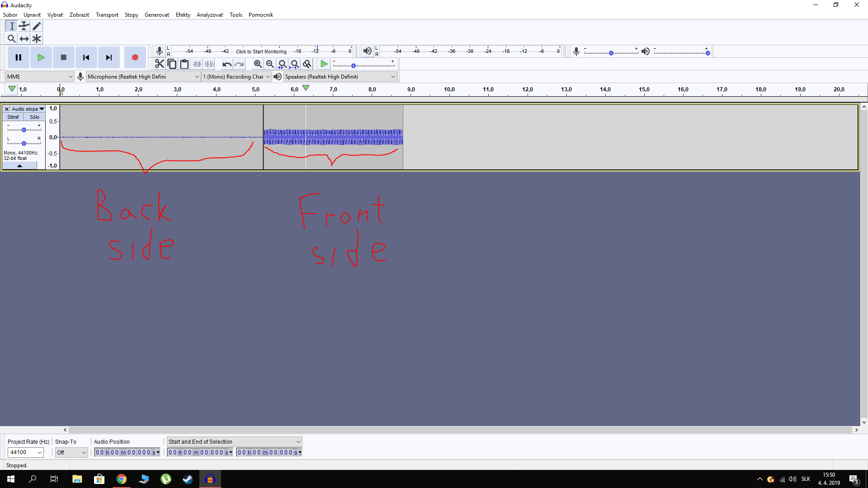
Task: Click to Start Monitoring the recording meter
Action: click(x=261, y=51)
